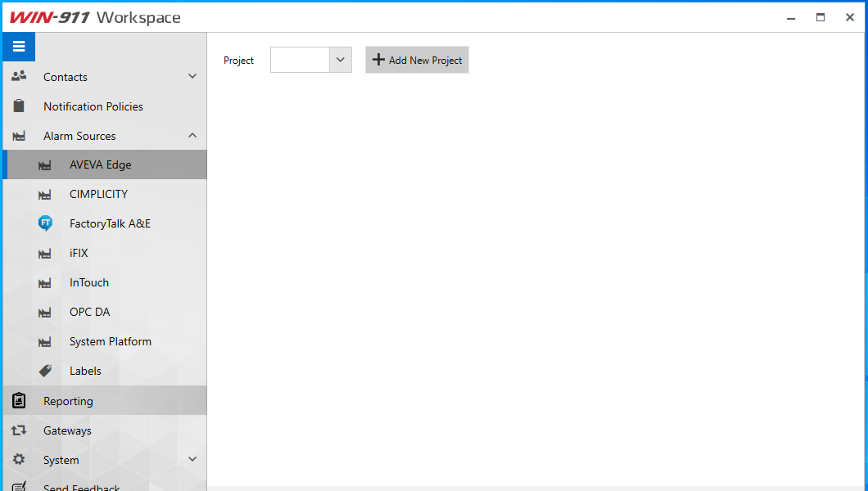Click the Contacts people icon

(19, 76)
